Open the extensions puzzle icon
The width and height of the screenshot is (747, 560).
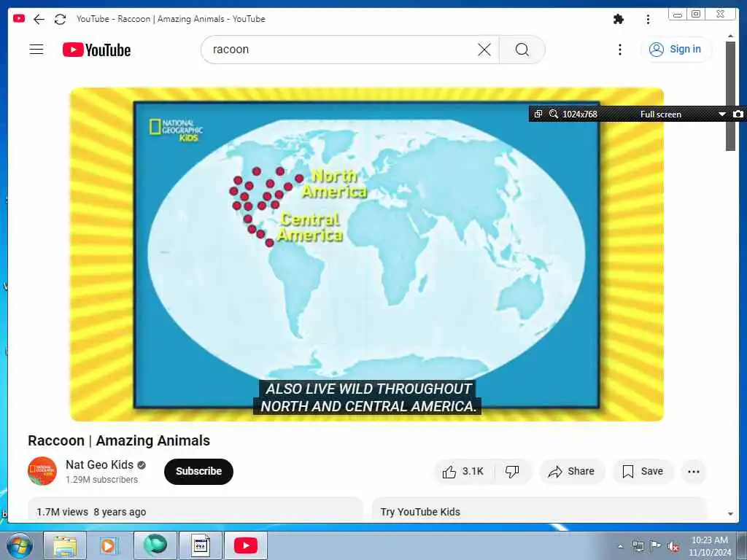[x=619, y=19]
